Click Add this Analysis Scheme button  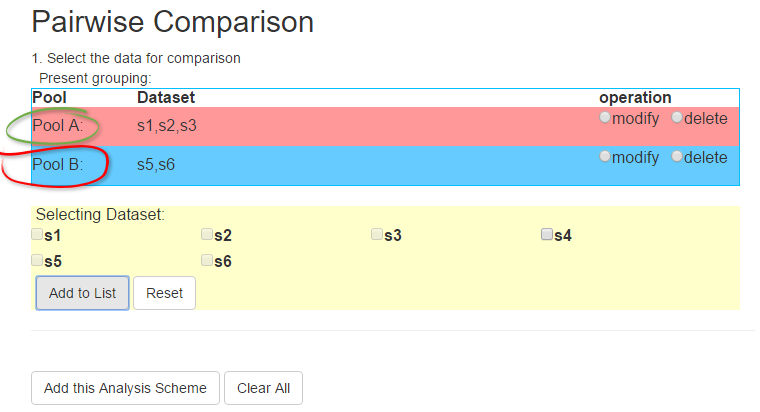[125, 388]
